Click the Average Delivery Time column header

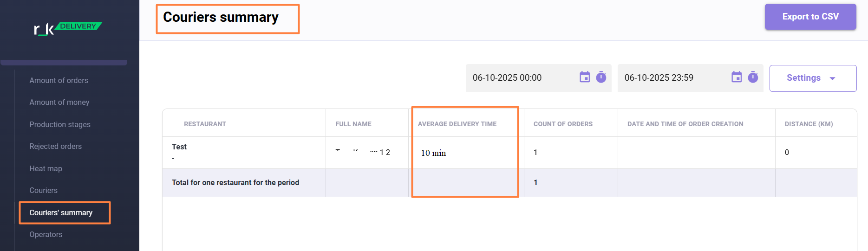tap(457, 124)
